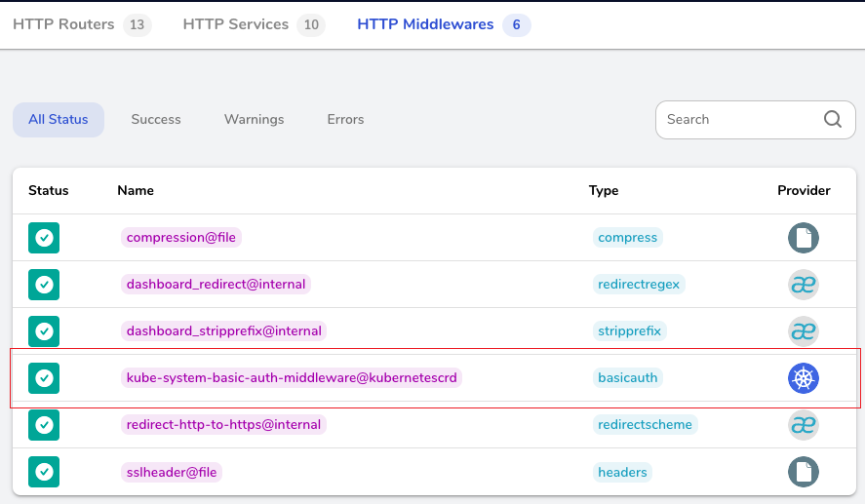Open the dashboard_stripprefix@internal middleware
This screenshot has height=504, width=865.
[224, 331]
